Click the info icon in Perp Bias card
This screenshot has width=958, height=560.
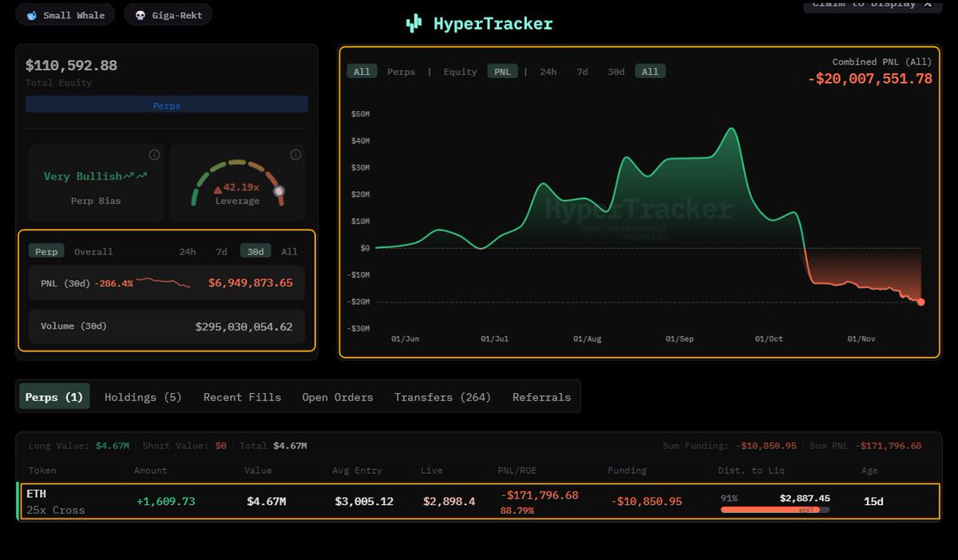[x=155, y=155]
